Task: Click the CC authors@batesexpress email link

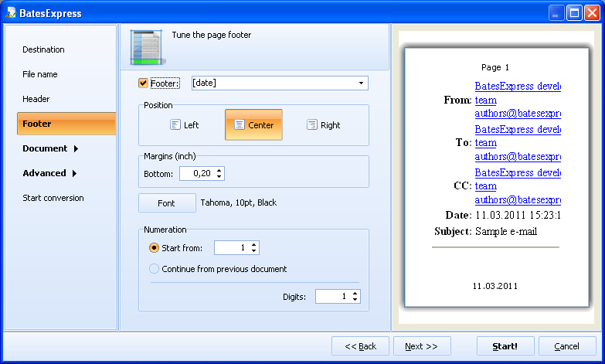Action: pos(518,199)
